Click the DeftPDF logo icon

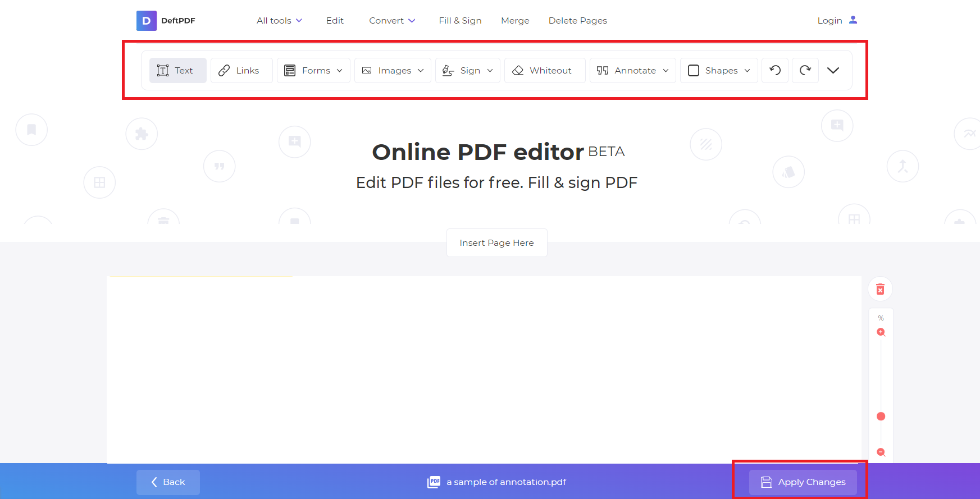click(146, 21)
